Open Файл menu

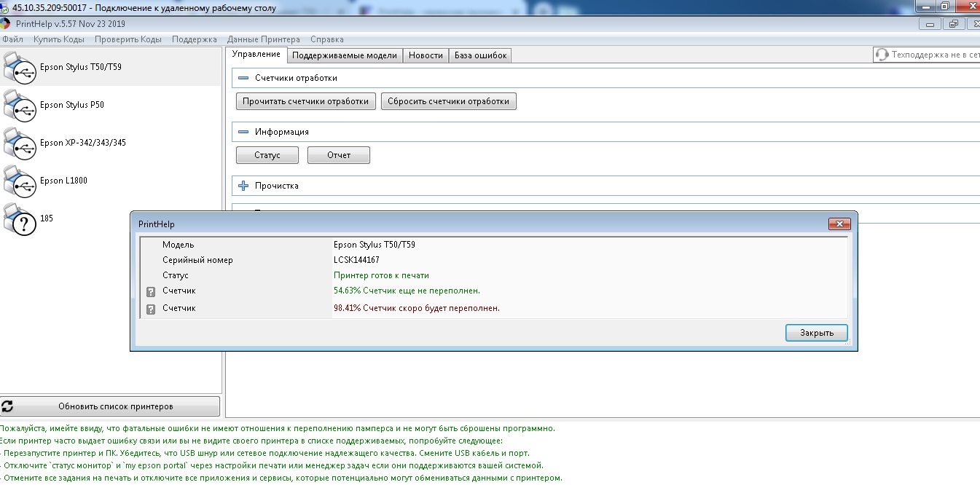tap(12, 39)
